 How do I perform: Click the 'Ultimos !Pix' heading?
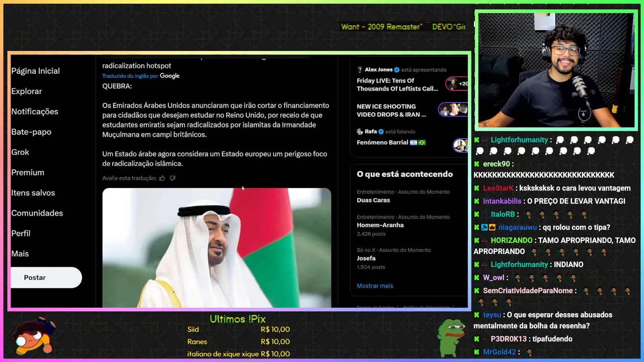pos(237,319)
